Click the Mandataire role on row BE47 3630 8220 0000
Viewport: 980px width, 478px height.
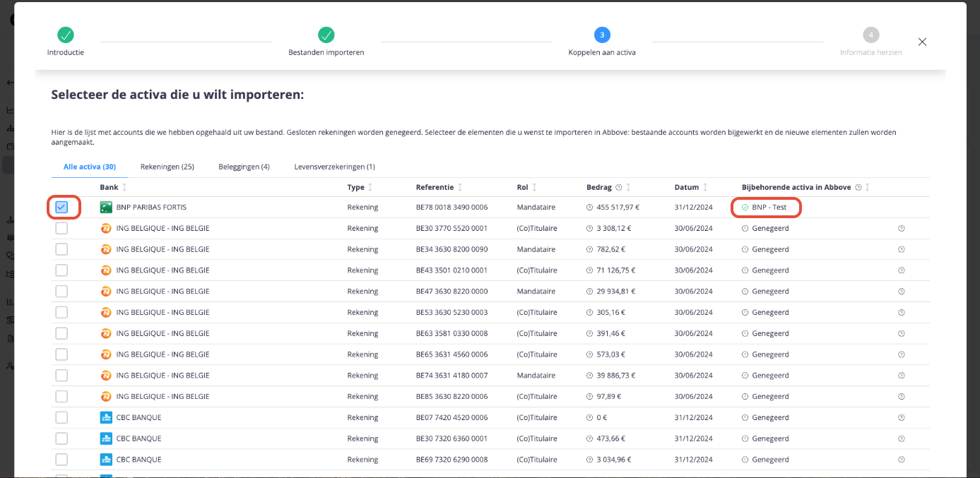pos(536,292)
